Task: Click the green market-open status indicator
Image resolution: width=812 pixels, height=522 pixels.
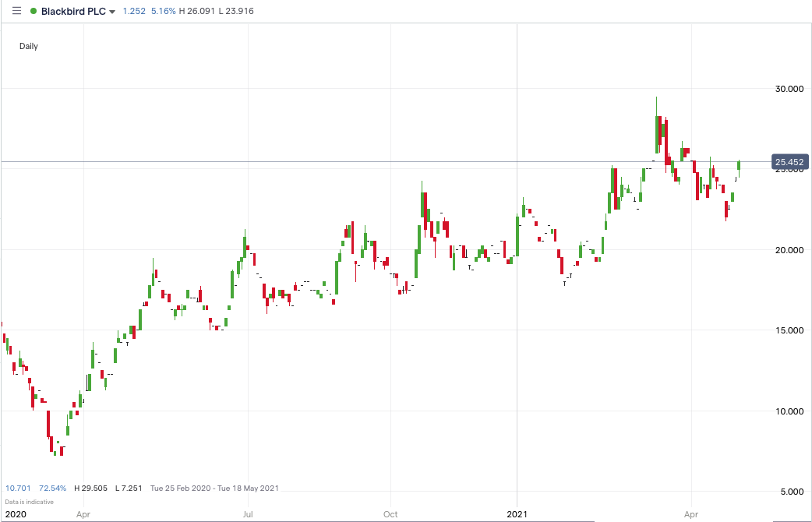Action: click(32, 11)
